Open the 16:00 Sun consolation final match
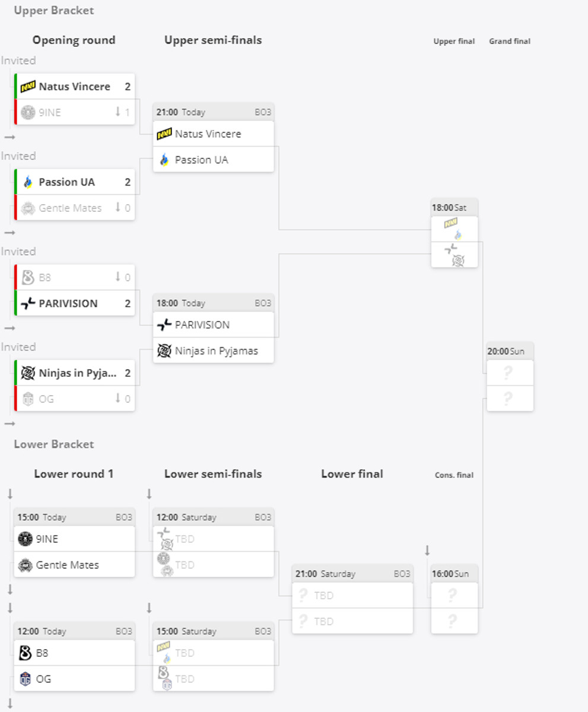Image resolution: width=588 pixels, height=712 pixels. [x=454, y=599]
